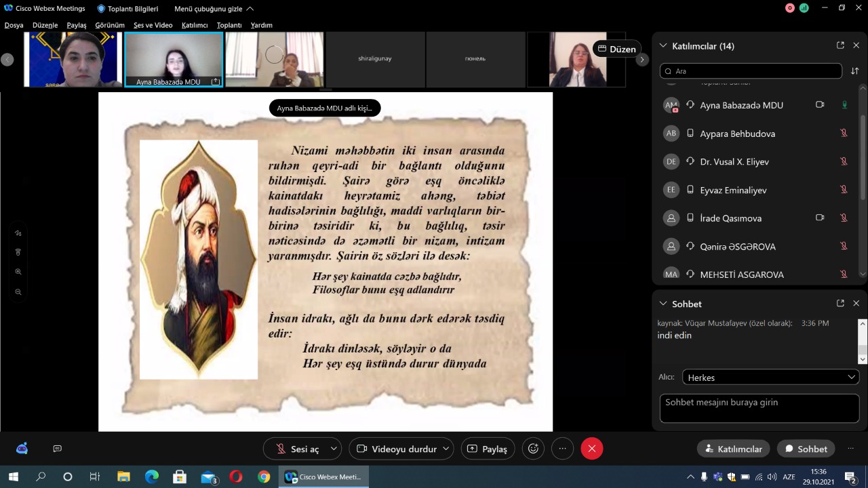Show next video thumbnails with right arrow

[642, 60]
